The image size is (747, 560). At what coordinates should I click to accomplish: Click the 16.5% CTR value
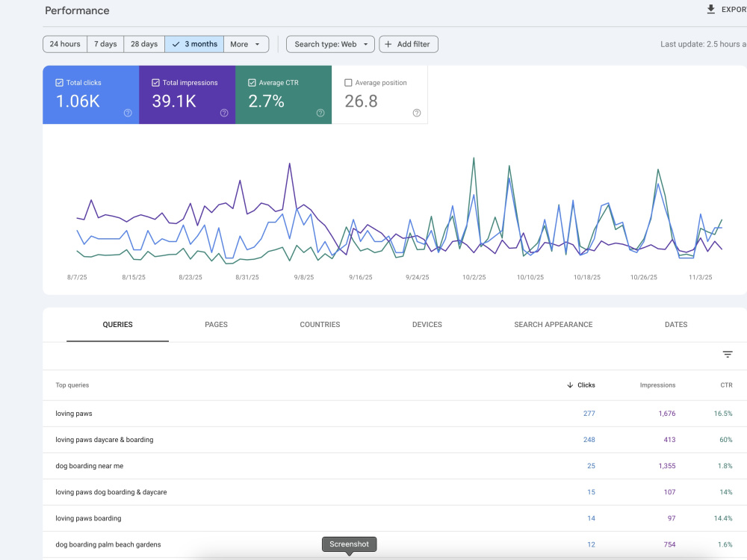(x=722, y=414)
